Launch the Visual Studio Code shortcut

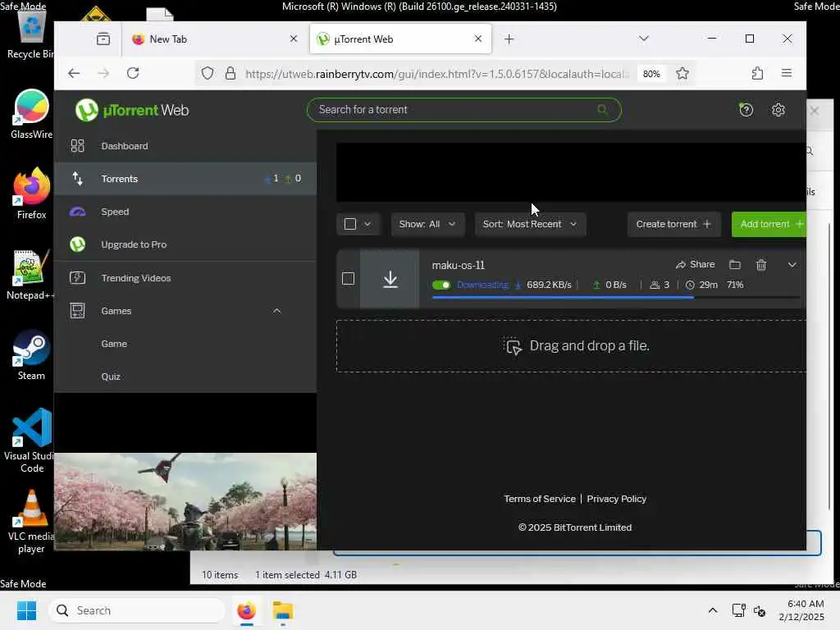click(x=31, y=441)
